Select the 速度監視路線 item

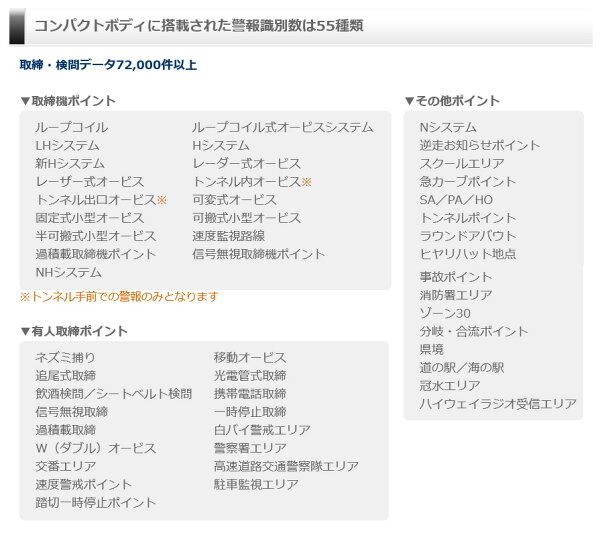coord(228,236)
